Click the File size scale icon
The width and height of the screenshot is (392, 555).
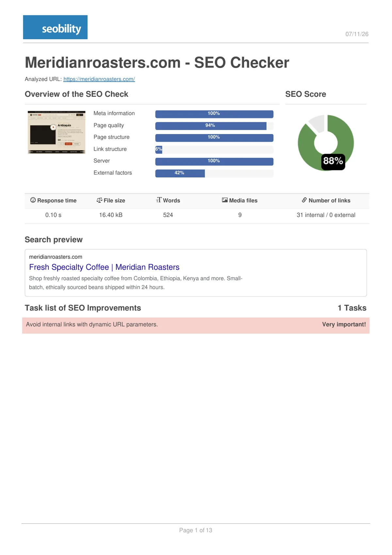coord(99,200)
